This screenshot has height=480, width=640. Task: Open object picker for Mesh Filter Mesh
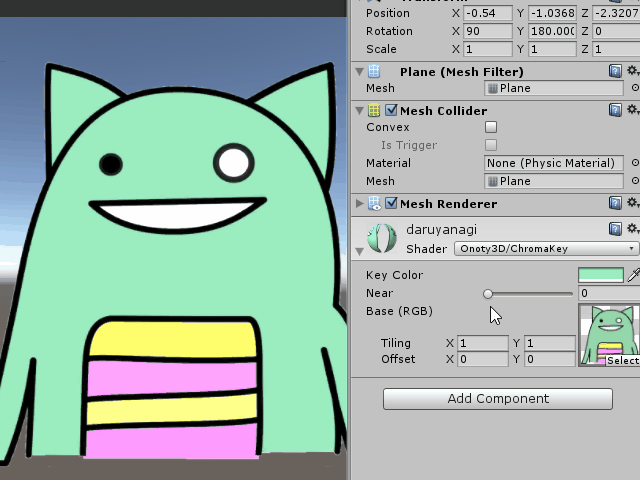[x=635, y=88]
